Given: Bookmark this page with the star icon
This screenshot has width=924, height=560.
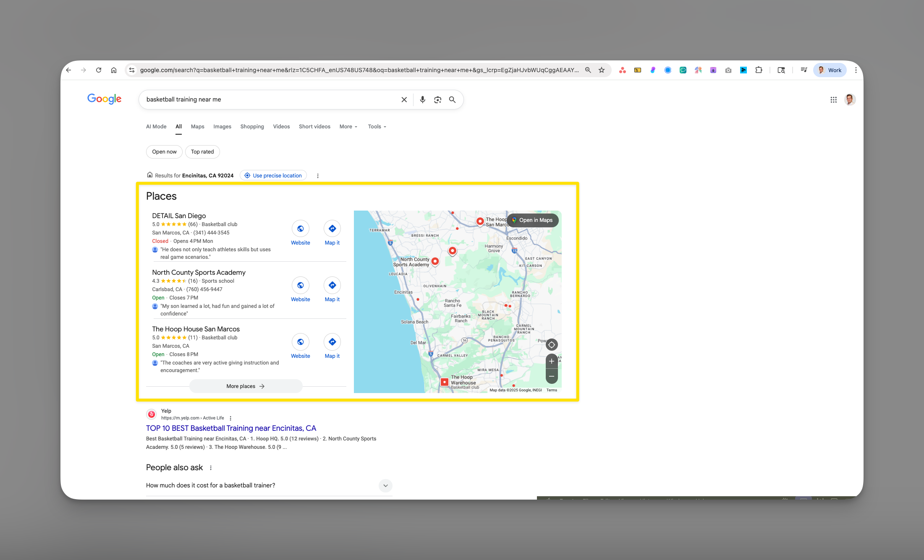Looking at the screenshot, I should [601, 70].
